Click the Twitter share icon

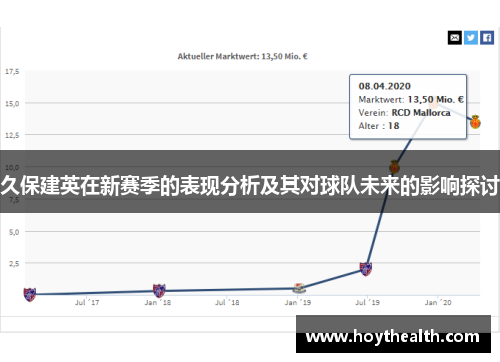(471, 38)
